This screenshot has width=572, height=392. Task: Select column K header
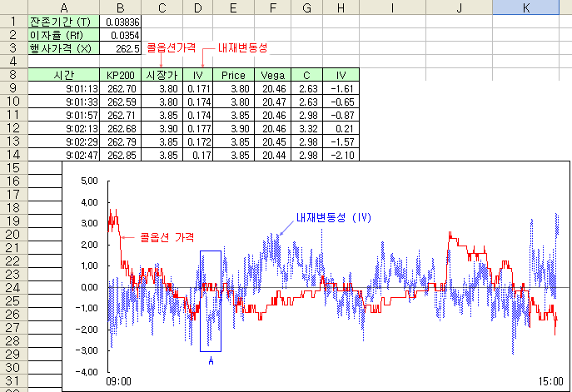(525, 7)
